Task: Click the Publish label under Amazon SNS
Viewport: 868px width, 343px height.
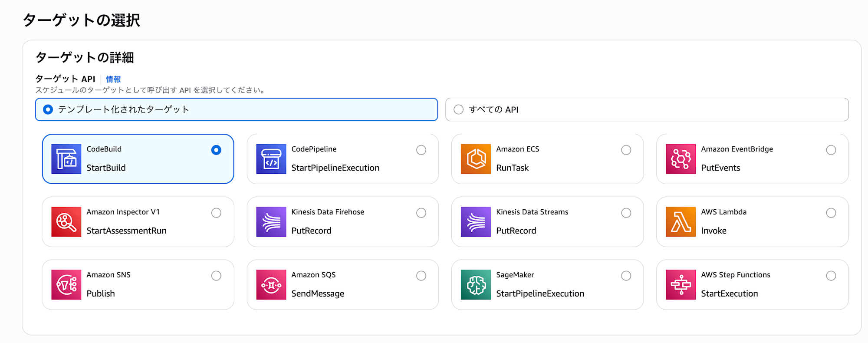Action: point(101,294)
